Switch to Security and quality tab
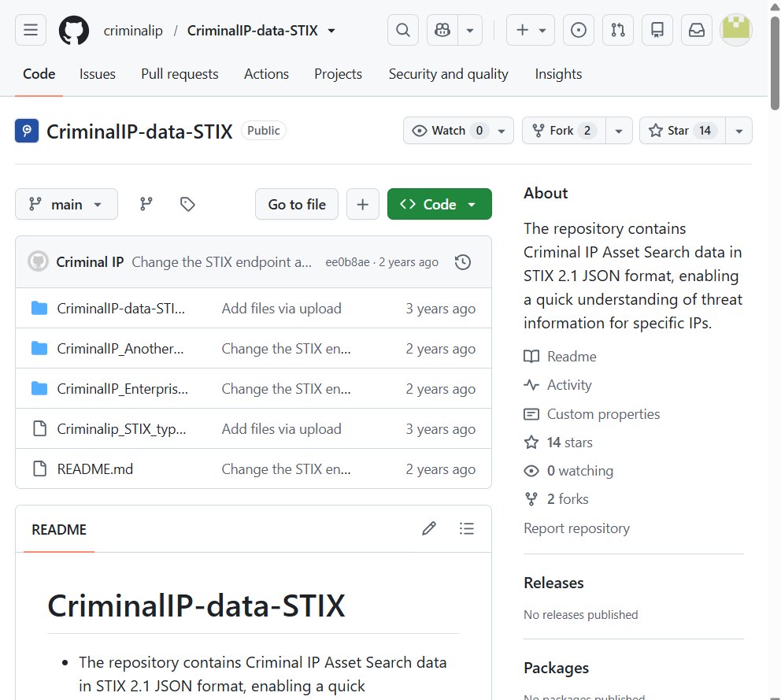Image resolution: width=781 pixels, height=700 pixels. (448, 74)
